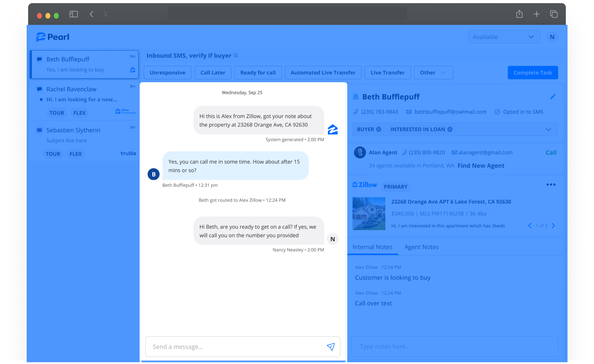This screenshot has width=594, height=364.
Task: Click the Opted in to SMS check icon
Action: [497, 112]
